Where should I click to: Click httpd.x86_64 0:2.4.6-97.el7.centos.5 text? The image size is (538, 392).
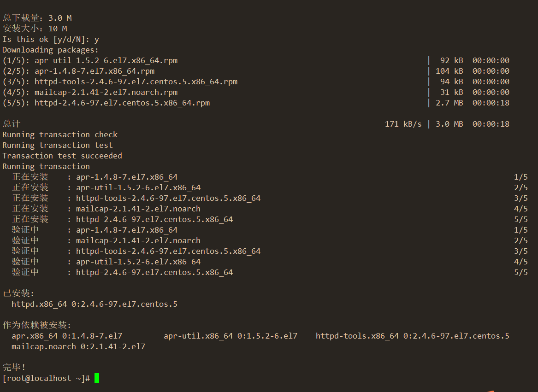pos(95,304)
